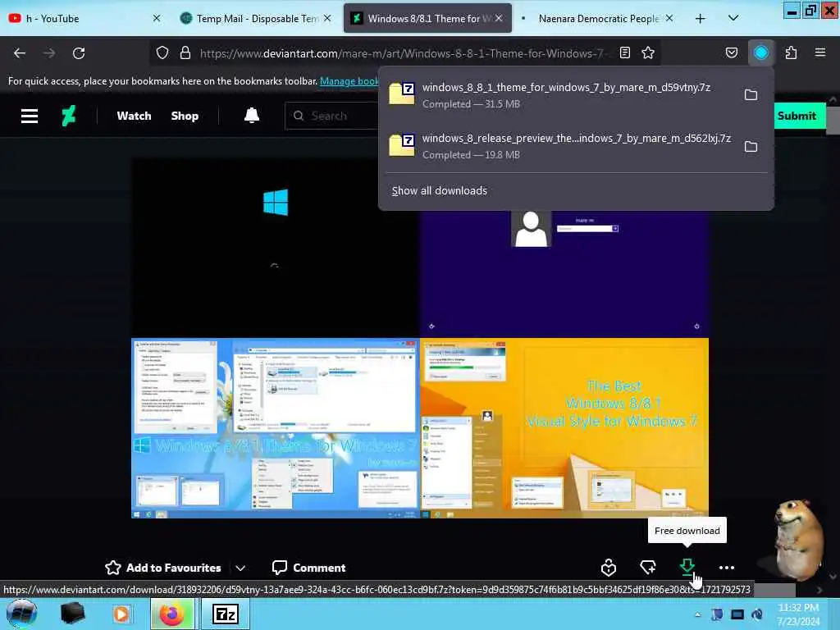840x630 pixels.
Task: Click the Comment button
Action: pyautogui.click(x=308, y=568)
